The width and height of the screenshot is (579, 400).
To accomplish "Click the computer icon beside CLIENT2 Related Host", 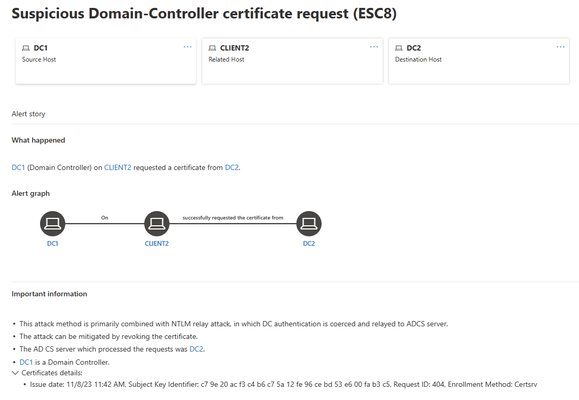I will point(212,48).
